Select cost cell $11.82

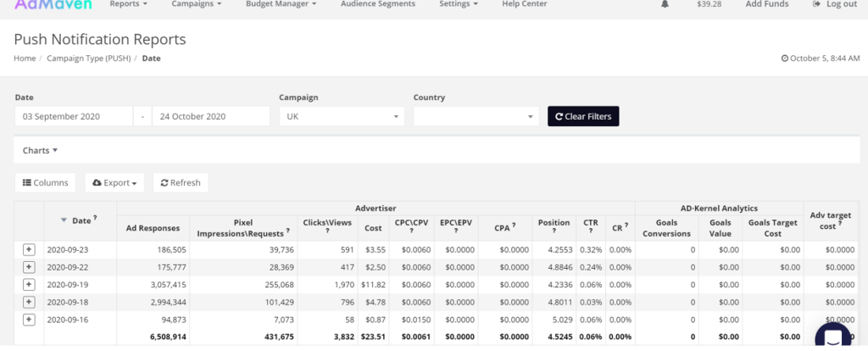pyautogui.click(x=373, y=285)
